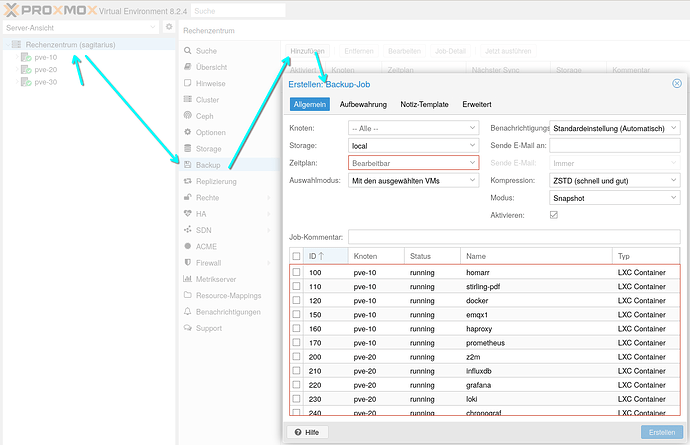This screenshot has width=690, height=445.
Task: Focus the Suche search field
Action: (x=238, y=11)
